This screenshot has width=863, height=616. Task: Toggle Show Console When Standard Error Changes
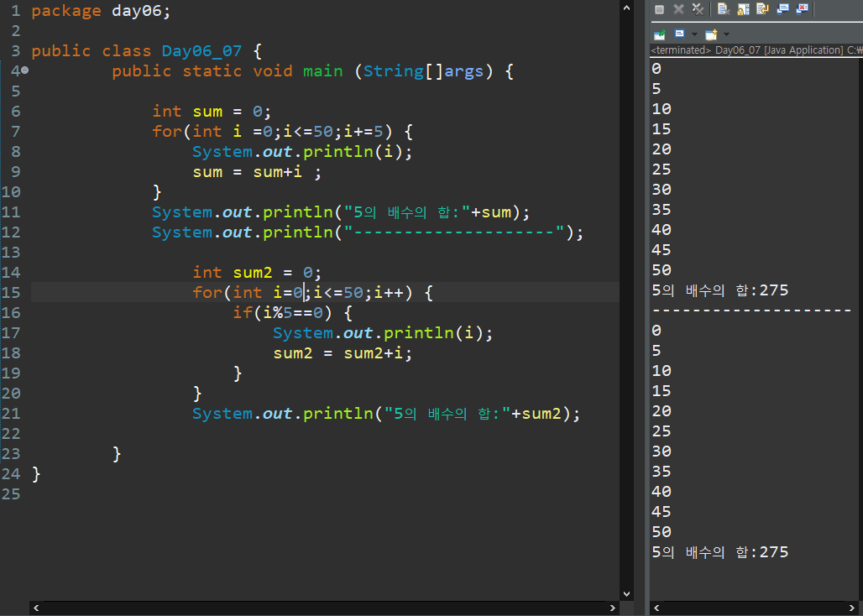[802, 9]
